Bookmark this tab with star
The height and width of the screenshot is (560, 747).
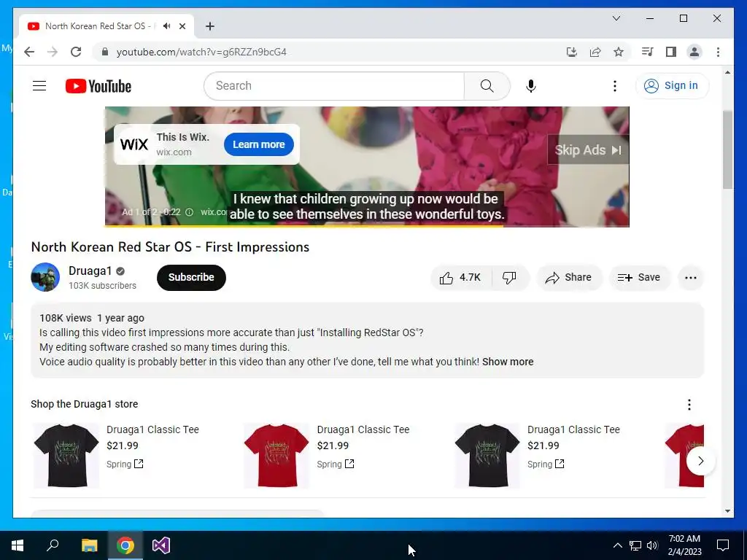pyautogui.click(x=619, y=52)
